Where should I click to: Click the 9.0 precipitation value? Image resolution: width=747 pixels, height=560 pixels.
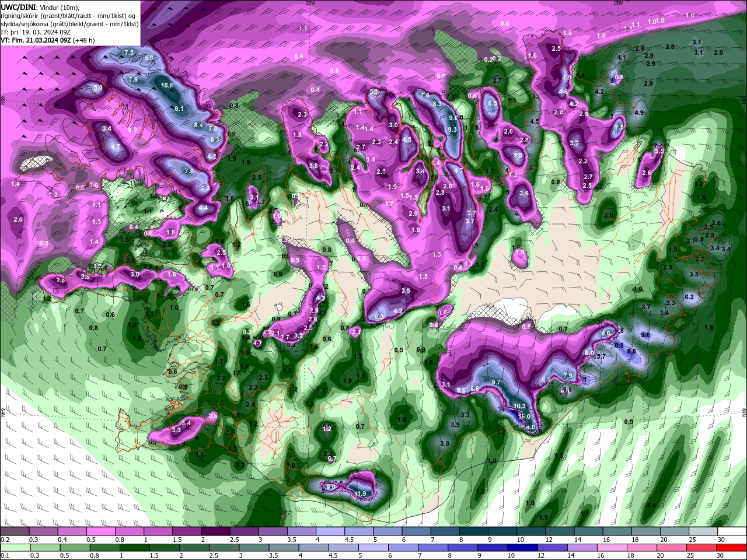point(330,487)
